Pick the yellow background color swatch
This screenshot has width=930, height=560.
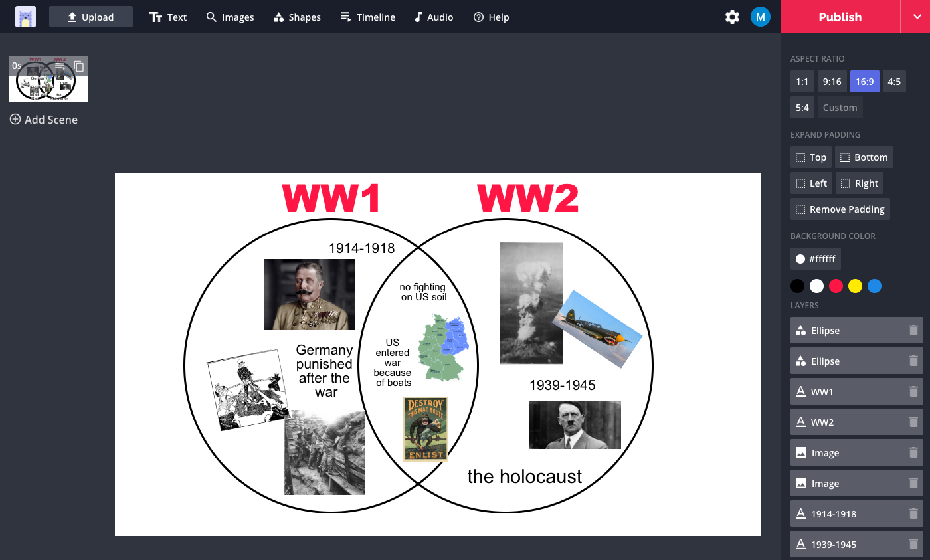(856, 286)
